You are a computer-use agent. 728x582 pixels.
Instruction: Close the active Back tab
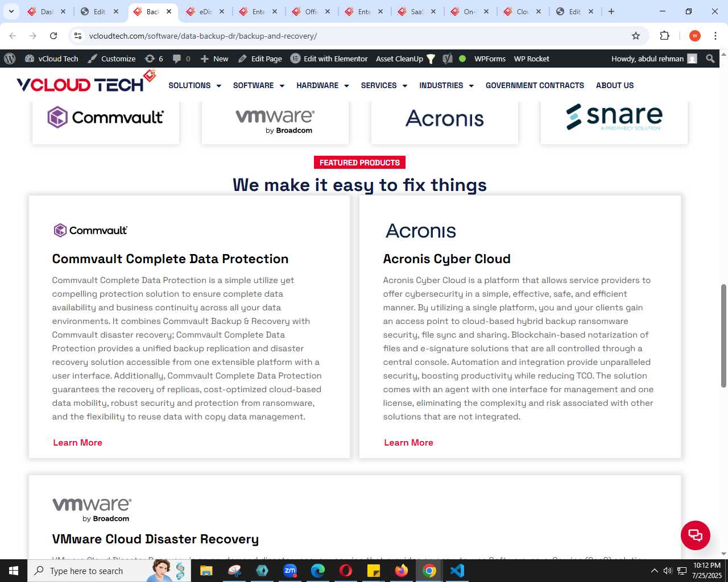pyautogui.click(x=169, y=11)
